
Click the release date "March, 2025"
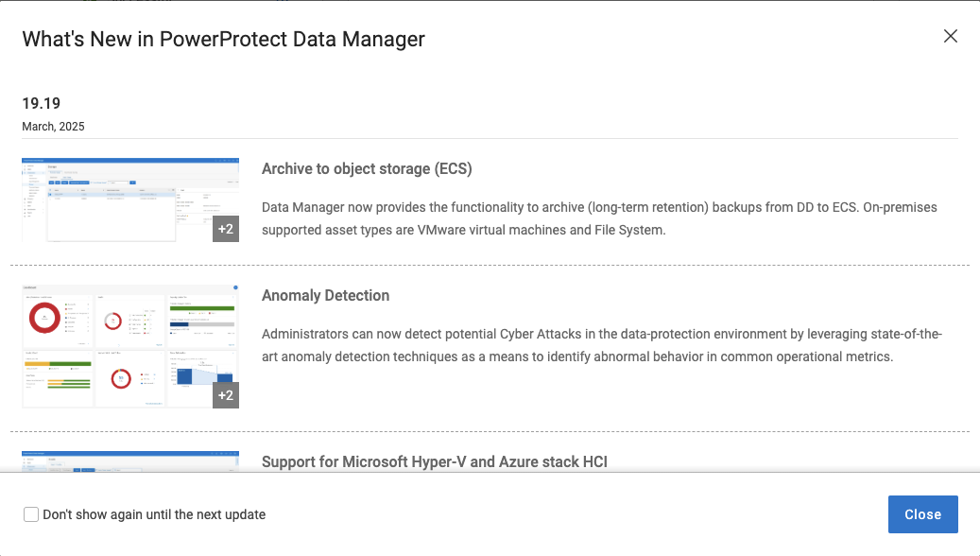pos(53,127)
